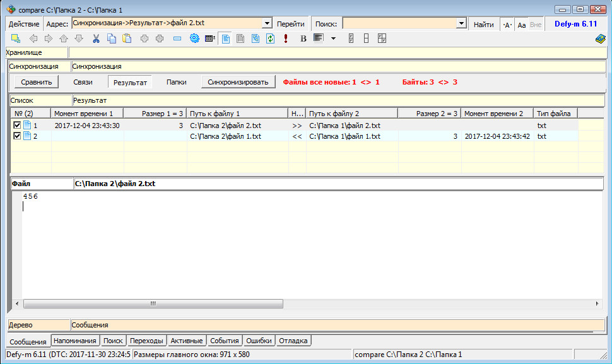Click the blue minus toolbar icon

(177, 38)
